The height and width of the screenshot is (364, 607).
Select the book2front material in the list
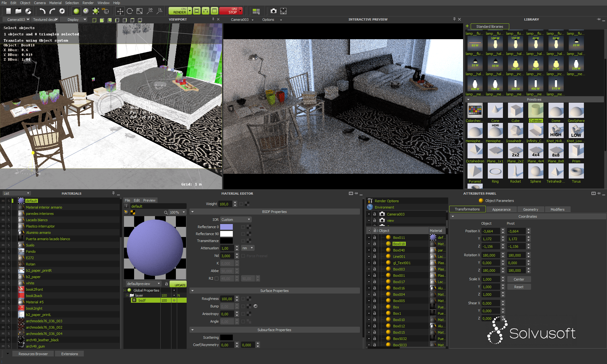34,289
